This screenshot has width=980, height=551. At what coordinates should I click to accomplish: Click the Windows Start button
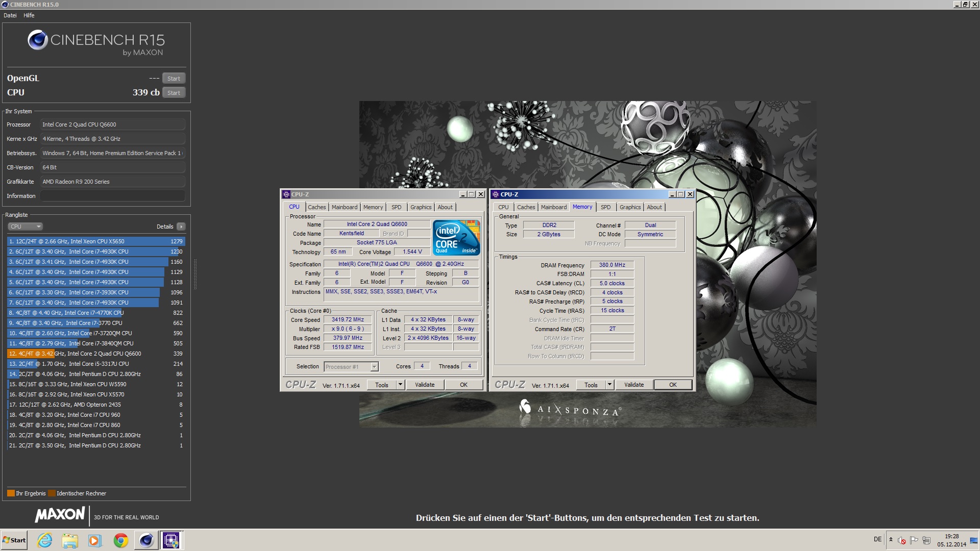(x=14, y=540)
